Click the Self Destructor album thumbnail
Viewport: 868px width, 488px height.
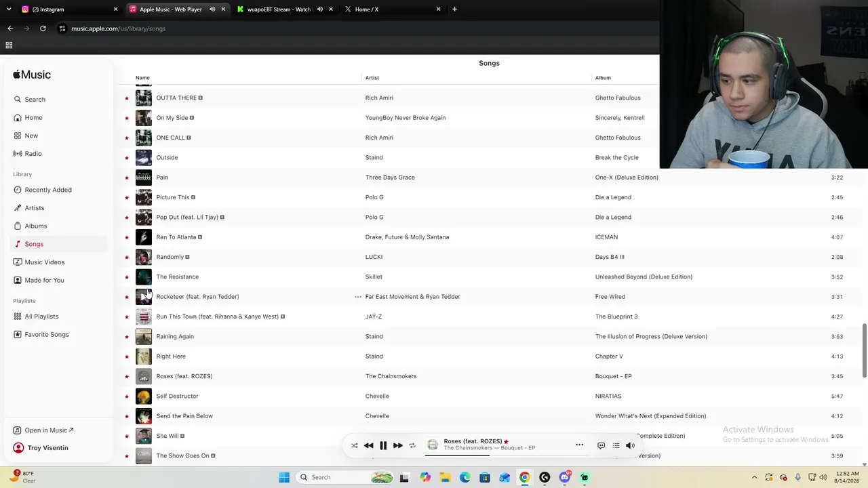click(144, 396)
